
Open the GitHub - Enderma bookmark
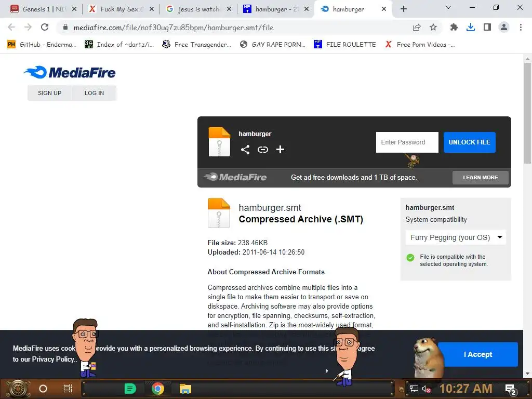42,45
